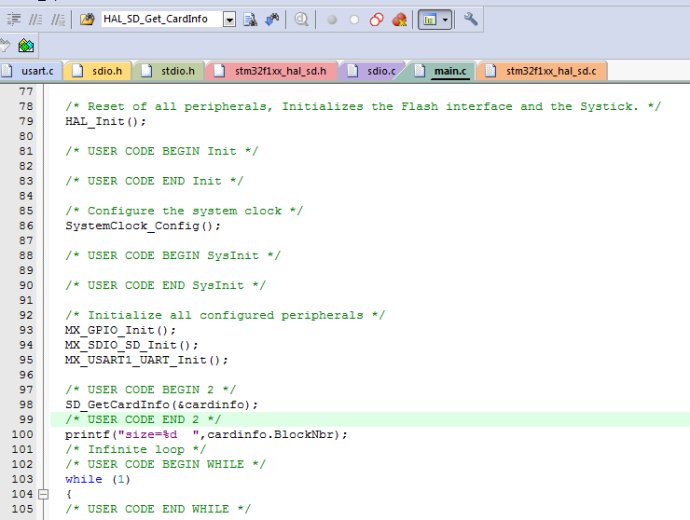Click the Manage Run-Time Environment green icon
The height and width of the screenshot is (520, 690).
pos(26,45)
